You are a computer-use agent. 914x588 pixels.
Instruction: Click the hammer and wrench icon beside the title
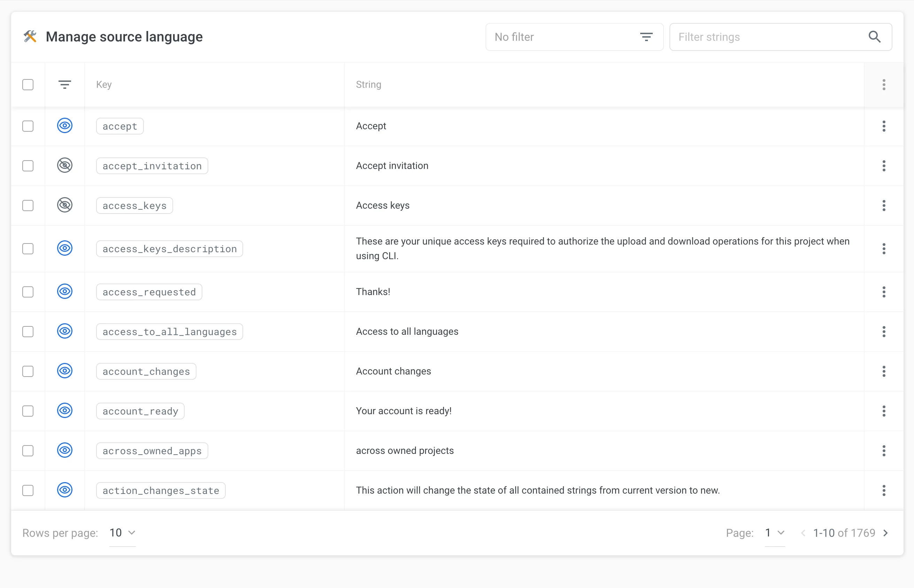[x=31, y=36]
